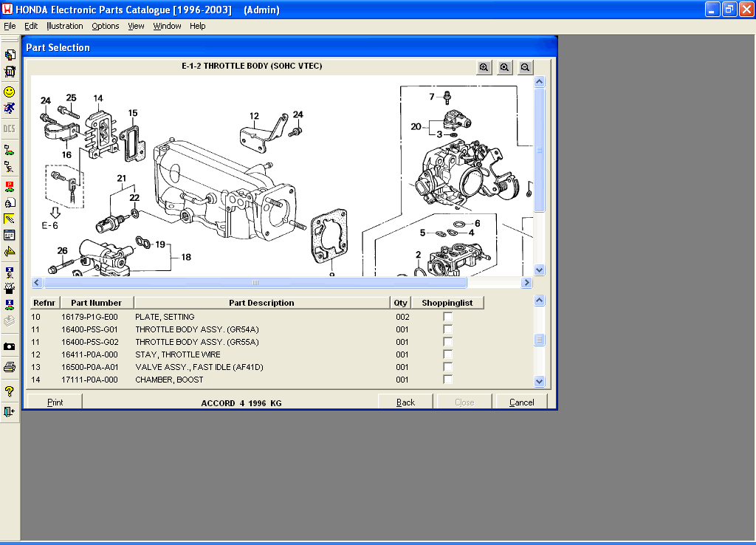Tick shoppinglist checkbox for part 16400-P5S-G02
The height and width of the screenshot is (545, 756).
(x=448, y=342)
